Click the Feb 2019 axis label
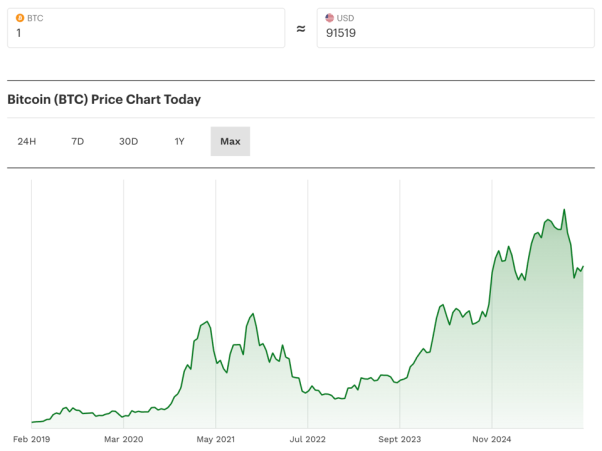The width and height of the screenshot is (602, 451). click(31, 438)
